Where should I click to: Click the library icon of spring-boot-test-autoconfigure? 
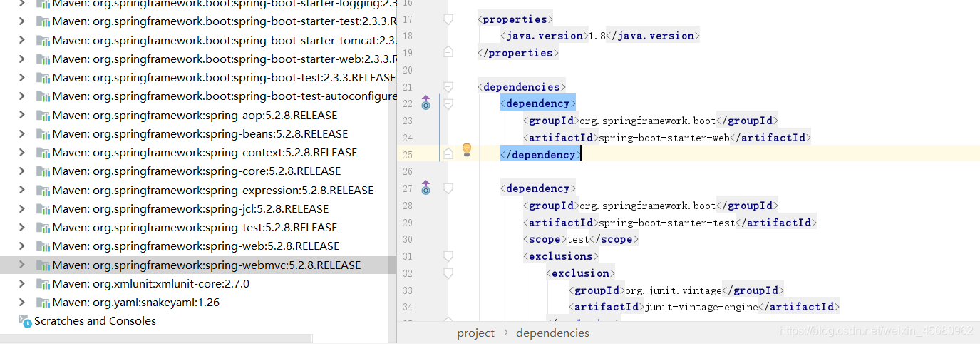[x=43, y=96]
